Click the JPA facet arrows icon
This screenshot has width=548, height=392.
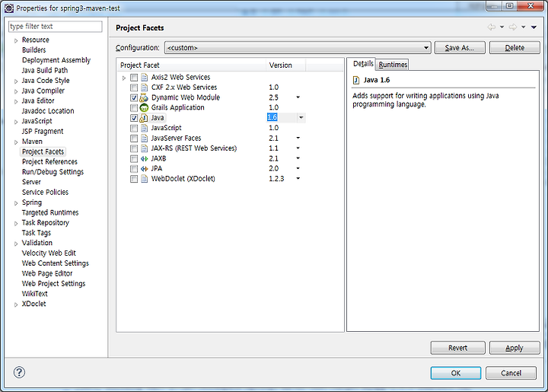pyautogui.click(x=144, y=169)
